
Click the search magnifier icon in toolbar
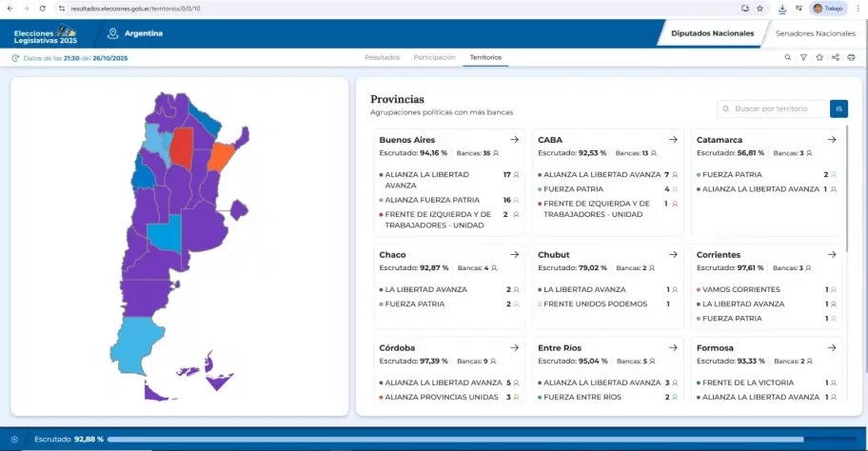(788, 58)
